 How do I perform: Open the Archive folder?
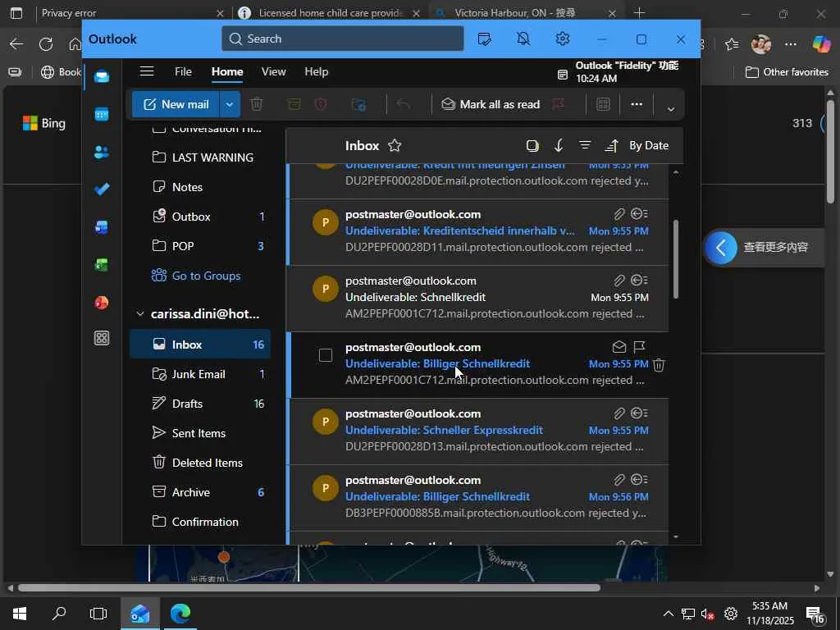pyautogui.click(x=200, y=492)
